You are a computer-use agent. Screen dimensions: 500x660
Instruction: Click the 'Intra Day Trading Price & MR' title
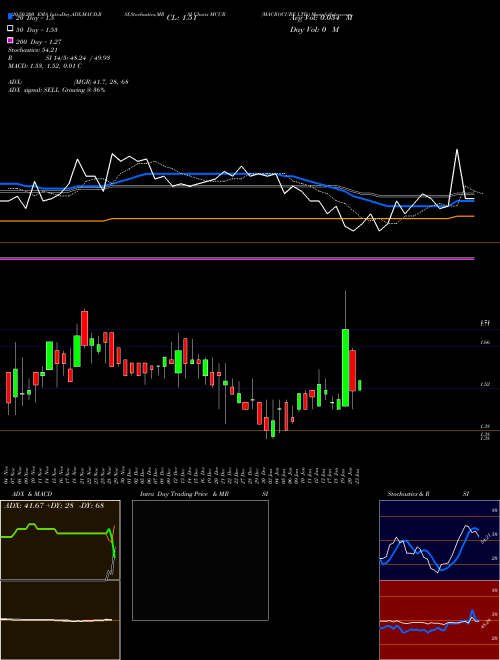click(x=184, y=494)
